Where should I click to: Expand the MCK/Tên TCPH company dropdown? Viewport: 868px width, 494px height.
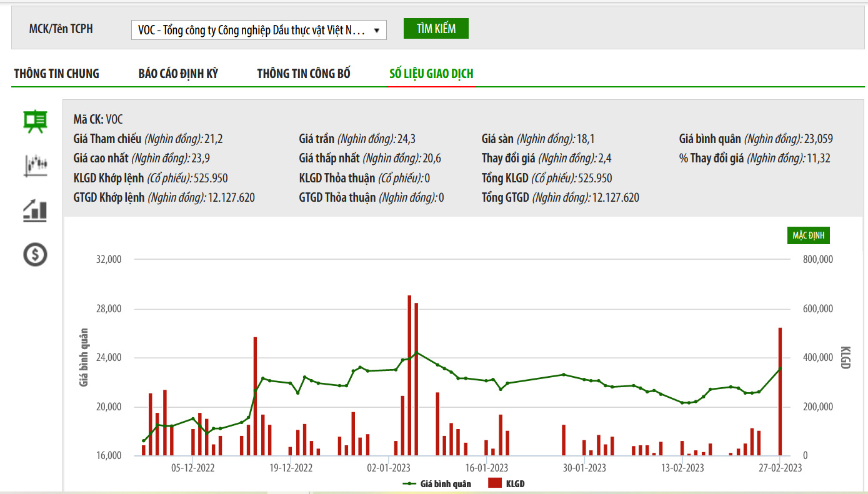click(x=258, y=30)
